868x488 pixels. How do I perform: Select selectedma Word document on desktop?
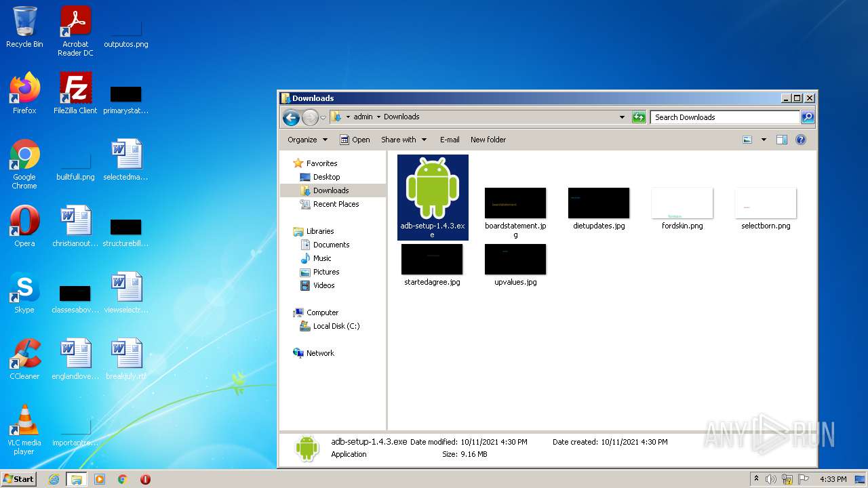point(126,160)
